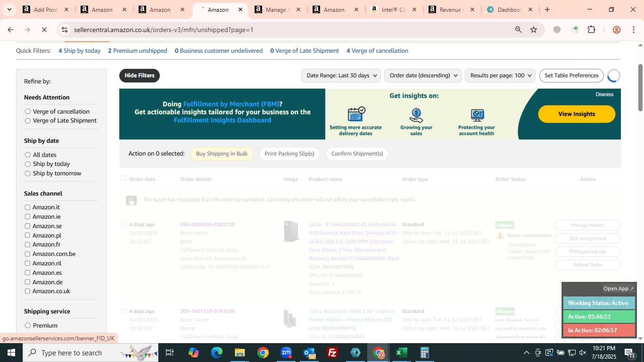Click the View Insights button

coord(577,114)
